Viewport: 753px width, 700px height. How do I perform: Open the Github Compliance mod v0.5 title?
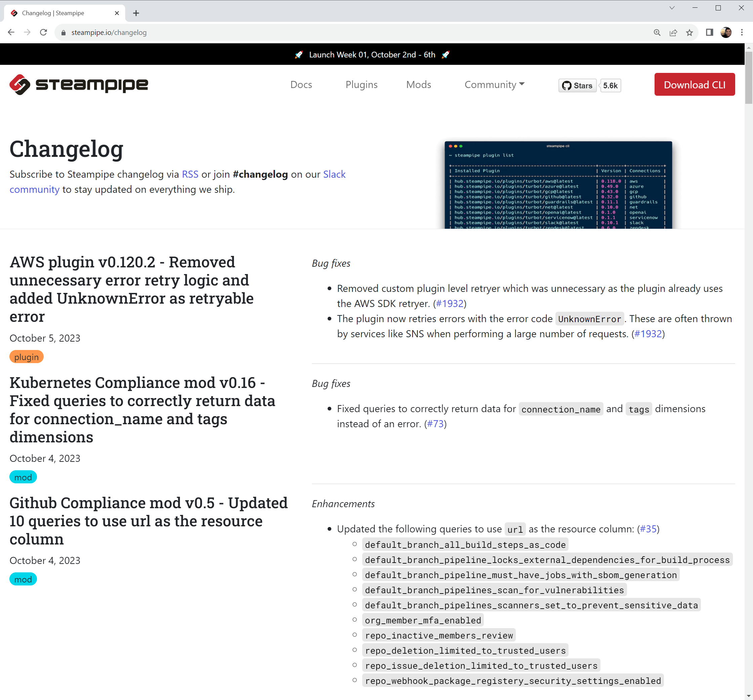(x=149, y=521)
